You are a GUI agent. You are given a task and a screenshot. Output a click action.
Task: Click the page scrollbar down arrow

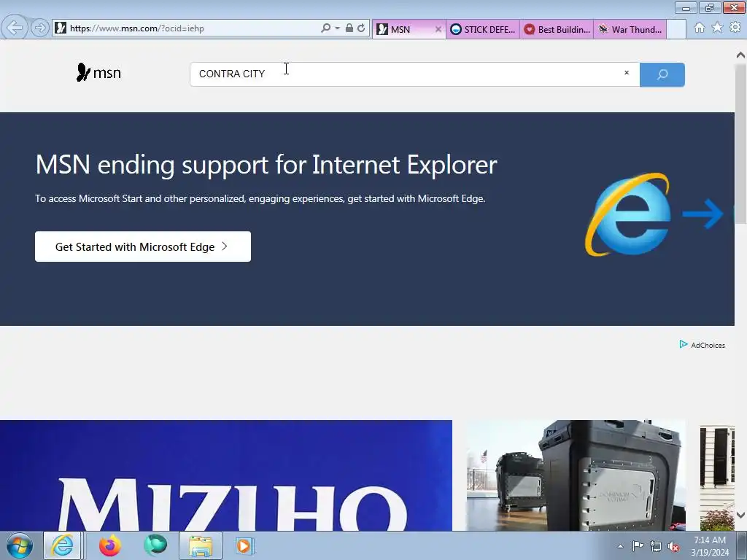(x=740, y=515)
